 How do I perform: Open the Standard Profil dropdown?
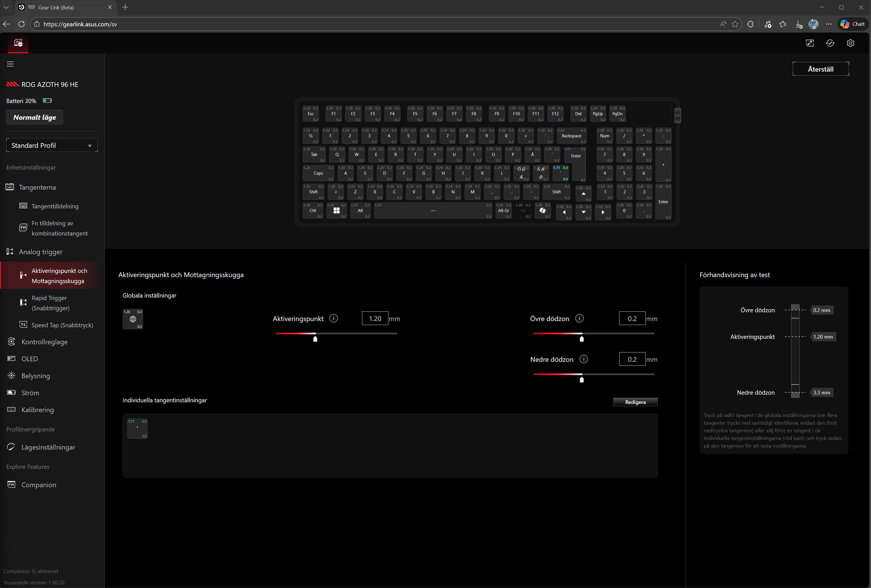click(x=52, y=145)
